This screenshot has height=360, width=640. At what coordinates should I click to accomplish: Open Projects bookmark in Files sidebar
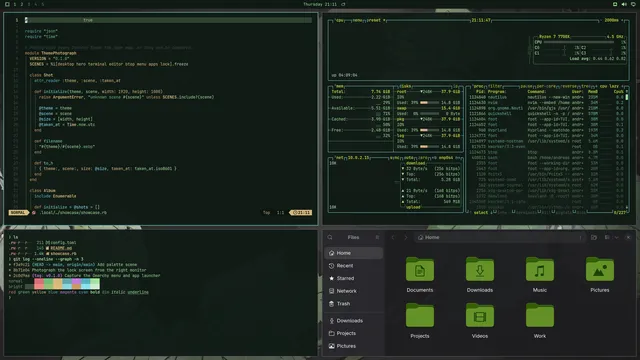[353, 333]
